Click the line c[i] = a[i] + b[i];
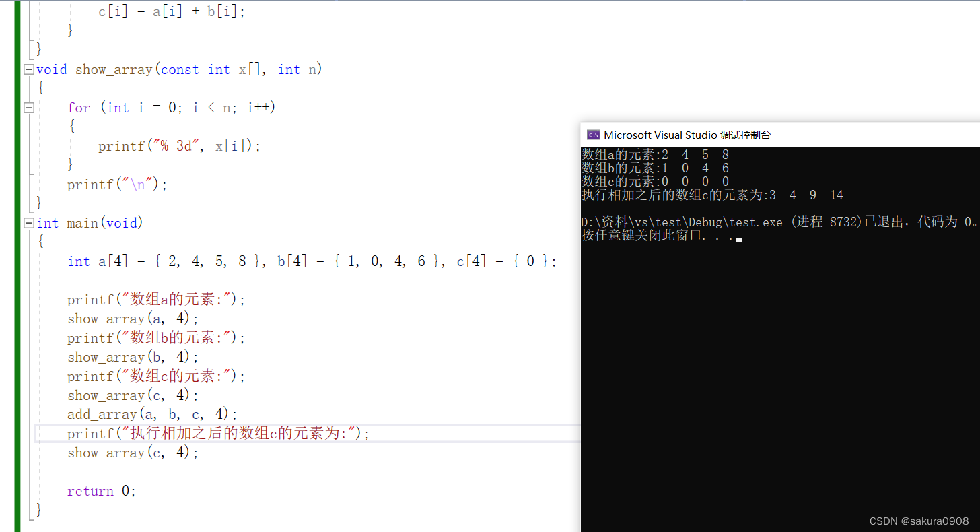 coord(172,11)
